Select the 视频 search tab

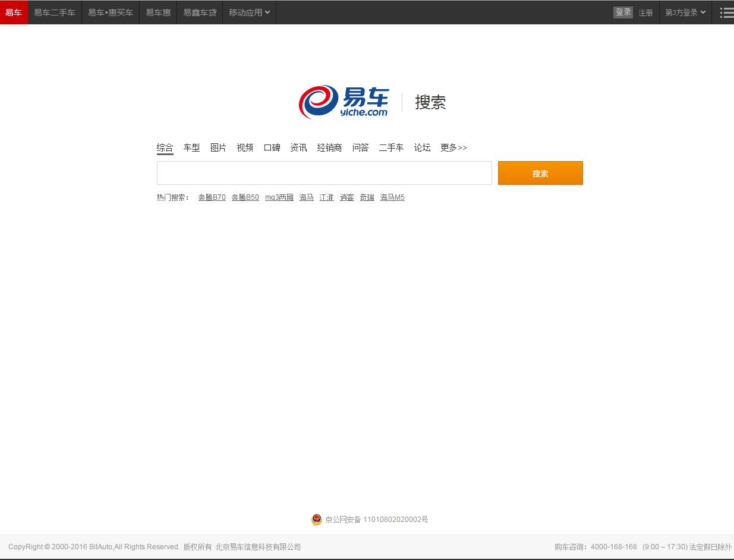pos(245,147)
